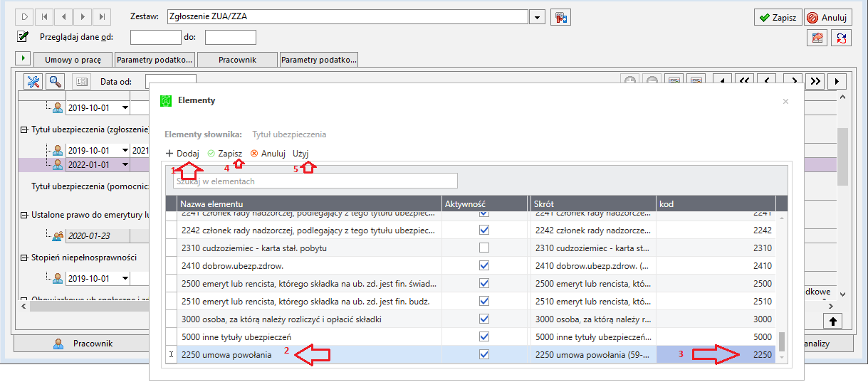868x382 pixels.
Task: Click the Szukaj w elementach search field
Action: [x=315, y=181]
